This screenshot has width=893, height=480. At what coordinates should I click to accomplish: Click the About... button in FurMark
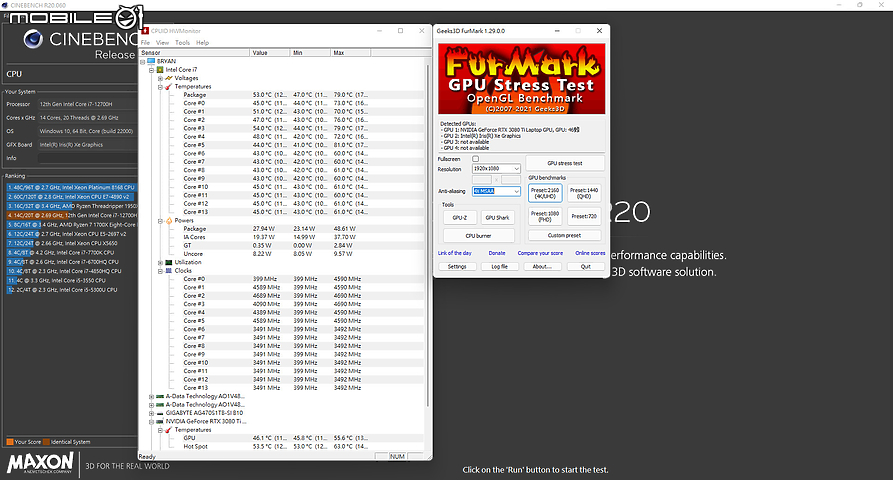542,266
